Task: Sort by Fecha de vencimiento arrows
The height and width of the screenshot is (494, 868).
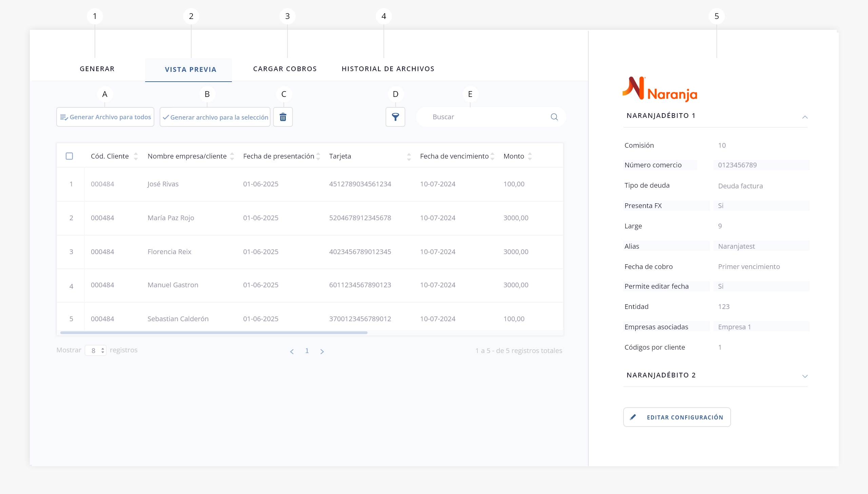Action: [492, 157]
